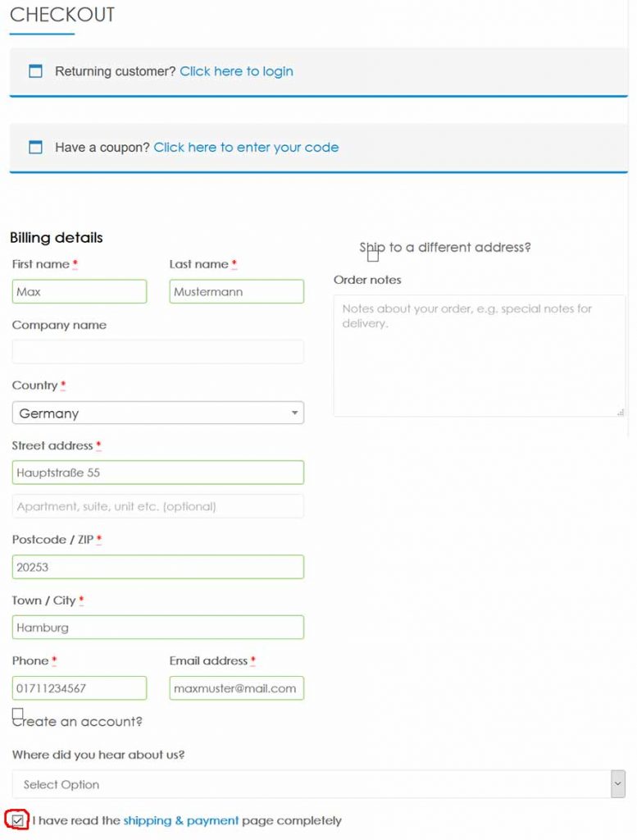The image size is (637, 840).
Task: Edit the Street address field Hauptstraße 55
Action: coord(158,472)
